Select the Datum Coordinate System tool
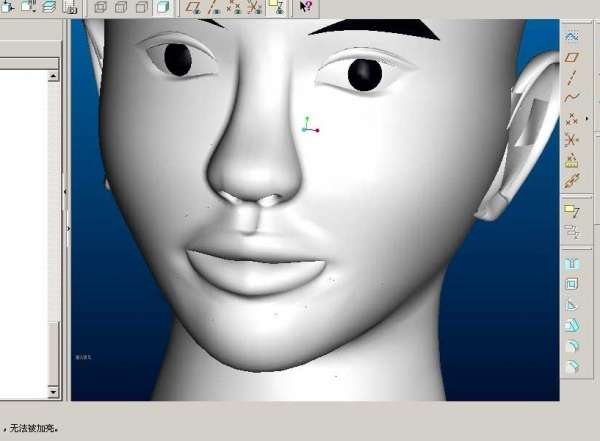The height and width of the screenshot is (441, 600). point(572,140)
